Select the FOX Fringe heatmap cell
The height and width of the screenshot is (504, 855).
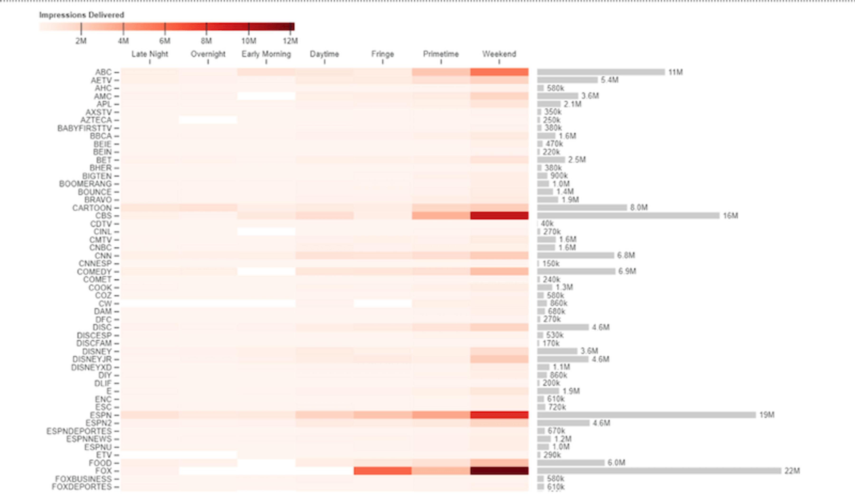[382, 471]
